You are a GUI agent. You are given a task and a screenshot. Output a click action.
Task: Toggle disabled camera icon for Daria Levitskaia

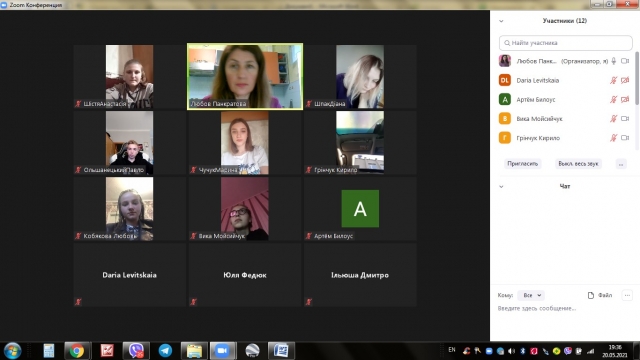tap(625, 80)
